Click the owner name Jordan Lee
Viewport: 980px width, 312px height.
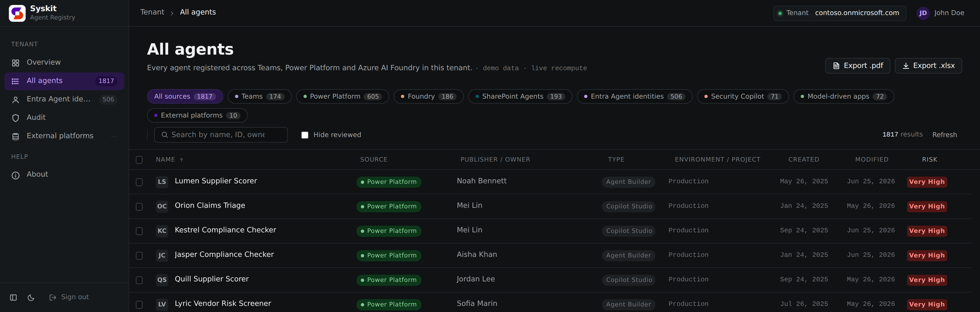pos(476,279)
